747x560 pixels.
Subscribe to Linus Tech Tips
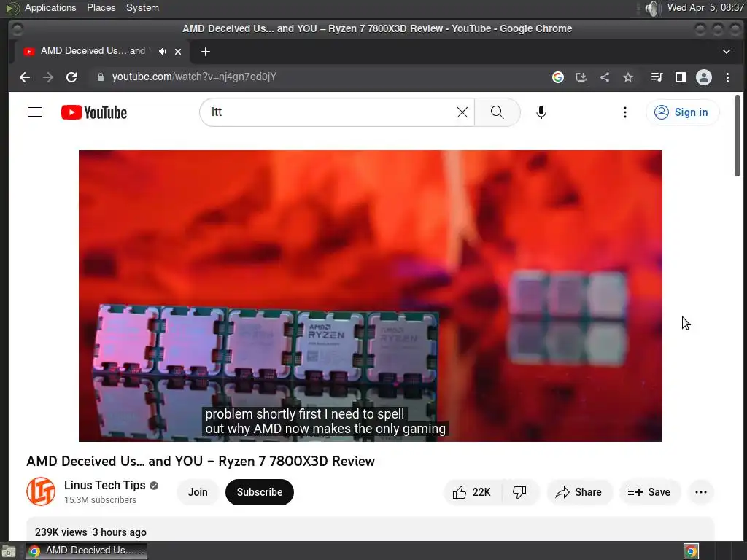point(260,492)
